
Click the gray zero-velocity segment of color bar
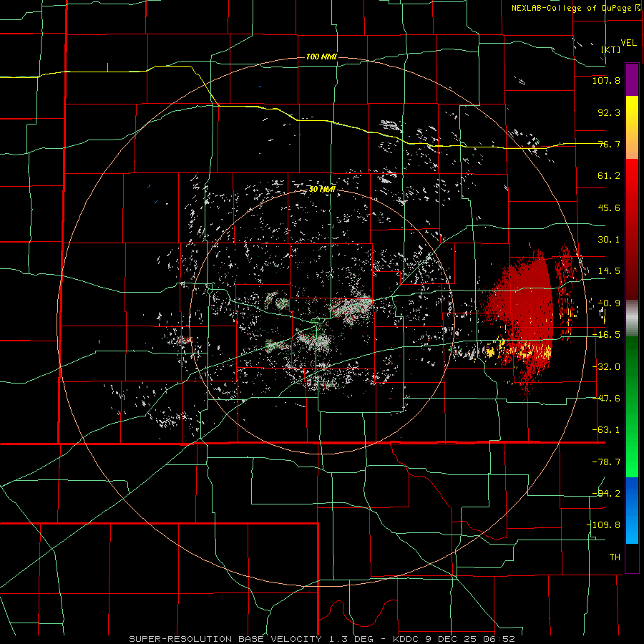(x=632, y=318)
